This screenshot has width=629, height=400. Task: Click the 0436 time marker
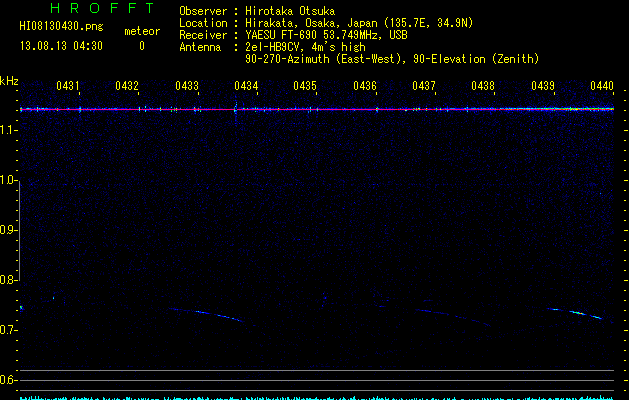365,86
